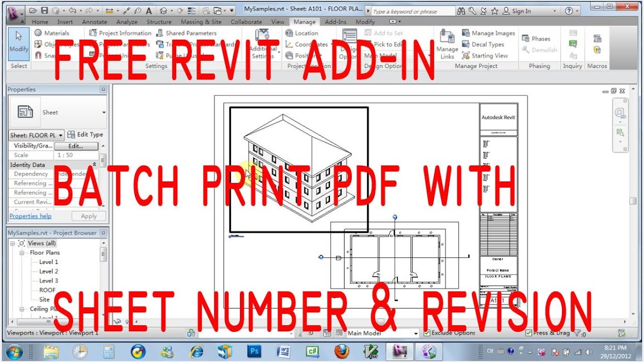644x362 pixels.
Task: Open the Sheet: FLOOR PL instance filter dropdown
Action: click(37, 135)
